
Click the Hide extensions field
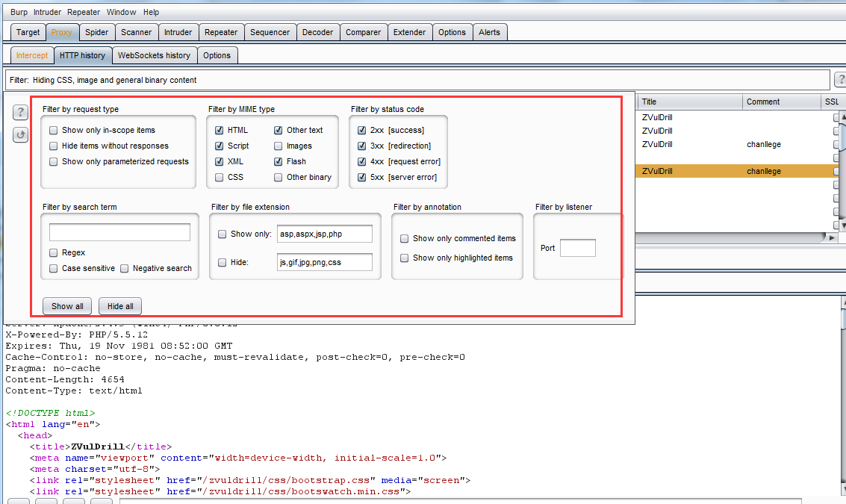point(324,262)
